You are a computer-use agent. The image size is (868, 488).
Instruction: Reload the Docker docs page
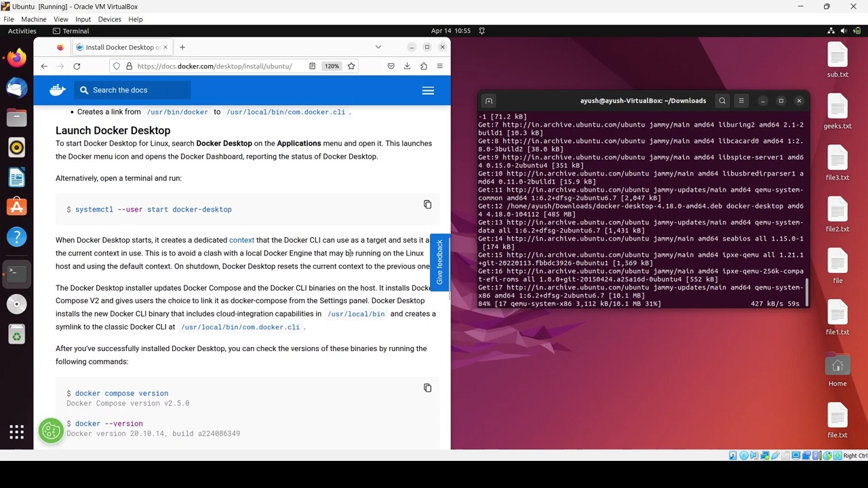pyautogui.click(x=77, y=66)
